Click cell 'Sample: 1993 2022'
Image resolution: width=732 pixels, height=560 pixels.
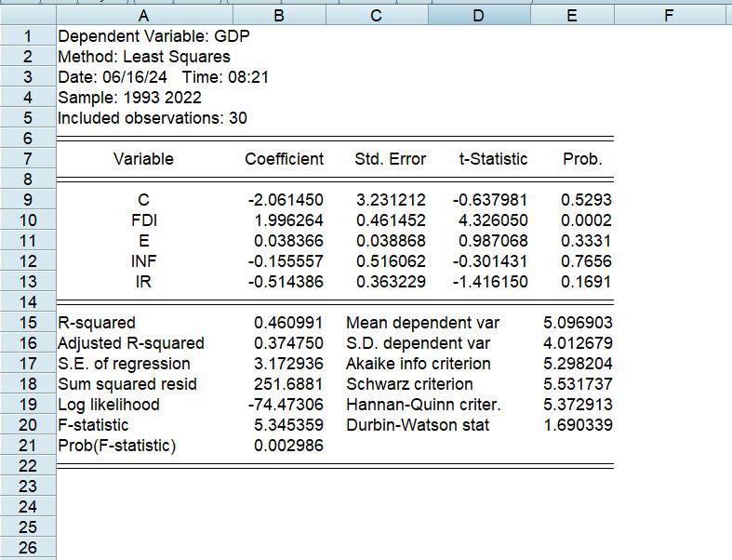coord(129,98)
